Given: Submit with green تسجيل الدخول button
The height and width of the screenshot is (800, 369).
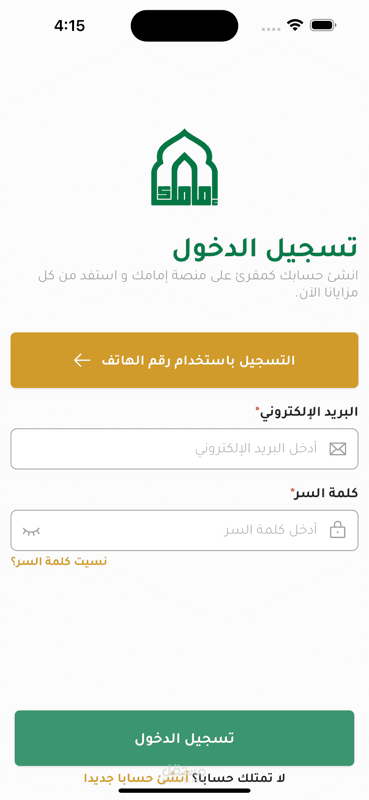Looking at the screenshot, I should tap(184, 738).
